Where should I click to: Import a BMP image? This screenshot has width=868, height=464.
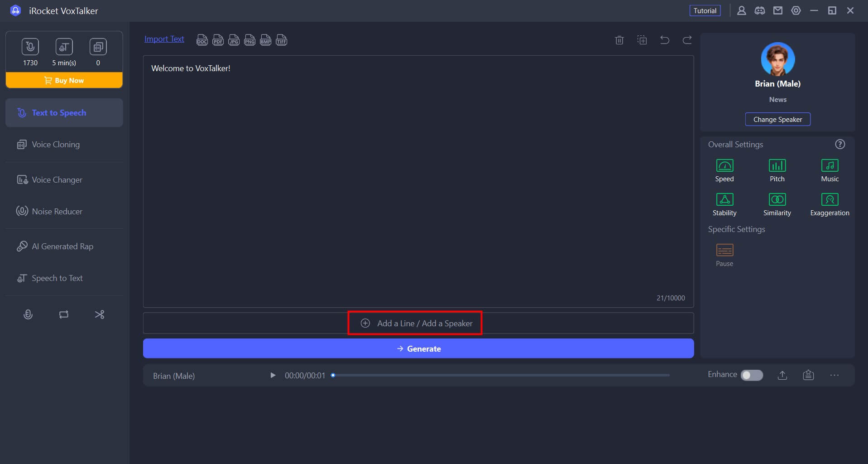click(x=265, y=40)
